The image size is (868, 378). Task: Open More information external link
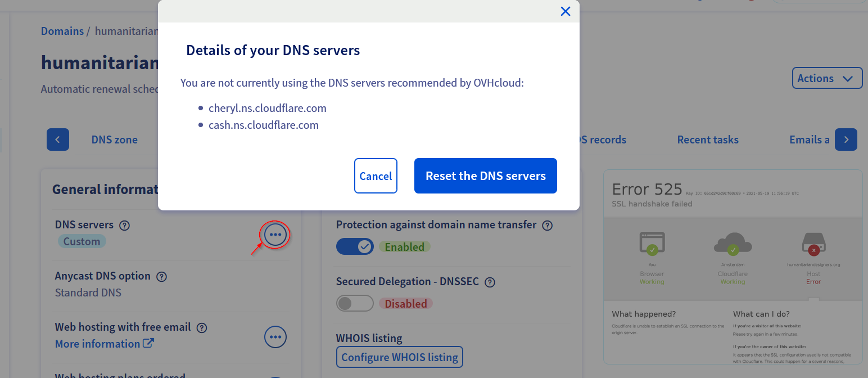104,344
